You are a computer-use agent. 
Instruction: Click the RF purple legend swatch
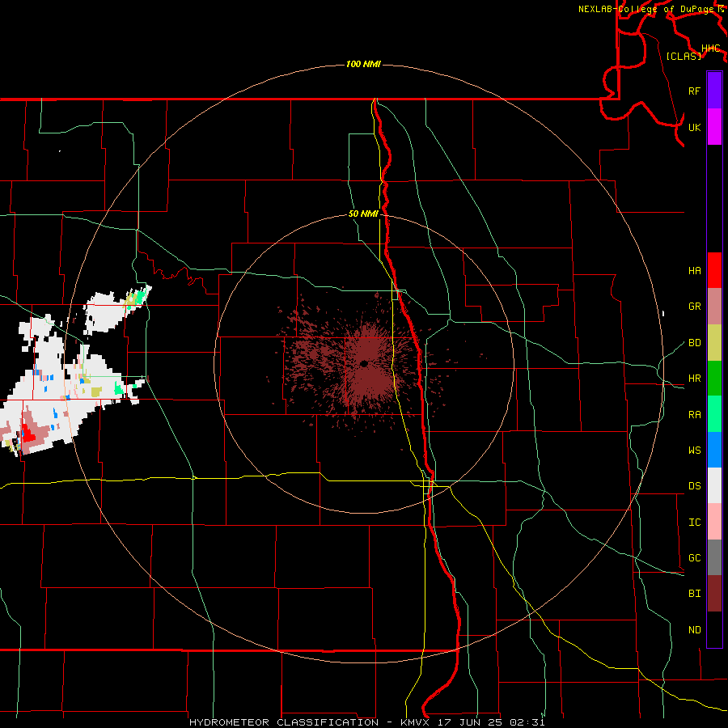(x=714, y=91)
